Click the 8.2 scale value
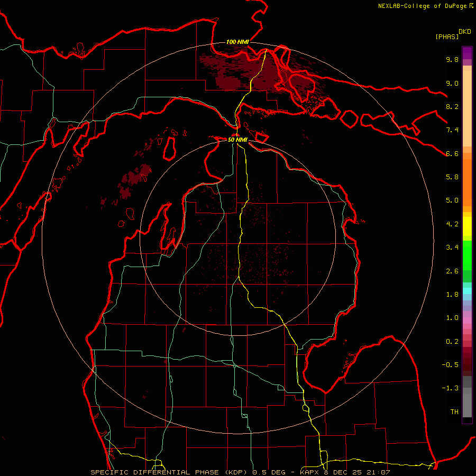 click(452, 106)
